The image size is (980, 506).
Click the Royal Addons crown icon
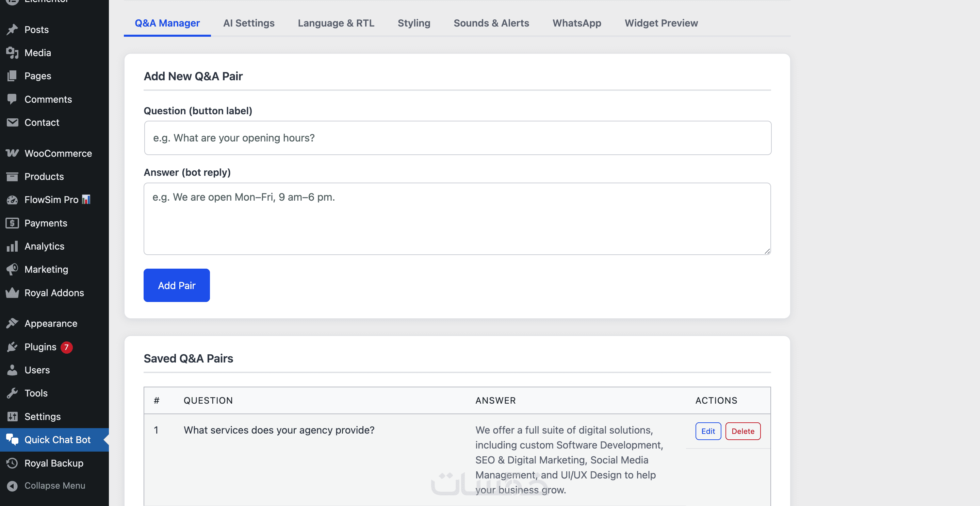pos(12,293)
